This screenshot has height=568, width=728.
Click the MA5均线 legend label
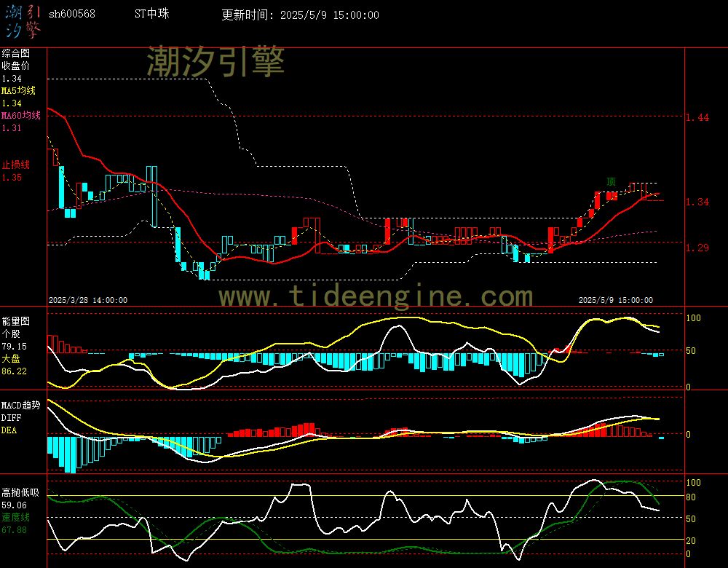(19, 90)
